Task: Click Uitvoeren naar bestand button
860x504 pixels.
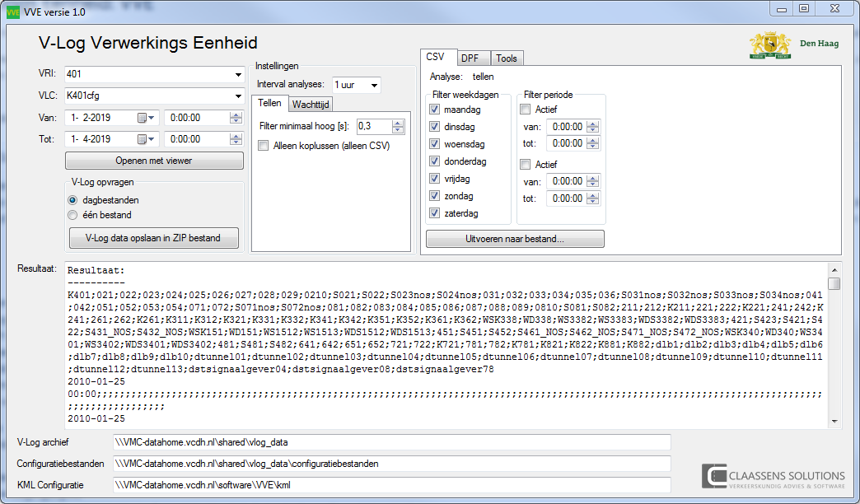Action: coord(515,239)
